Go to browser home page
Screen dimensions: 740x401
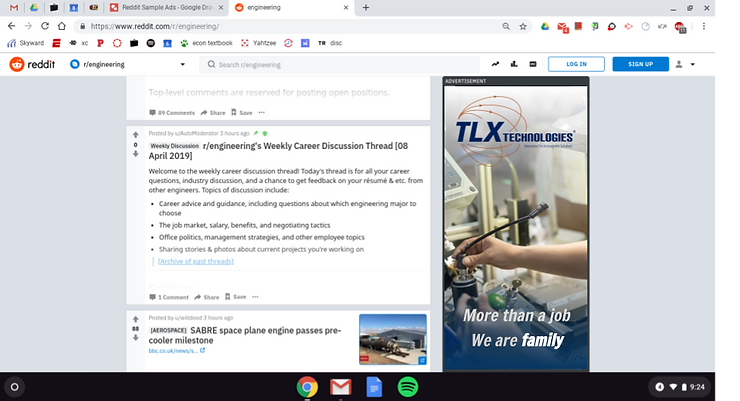pos(62,26)
